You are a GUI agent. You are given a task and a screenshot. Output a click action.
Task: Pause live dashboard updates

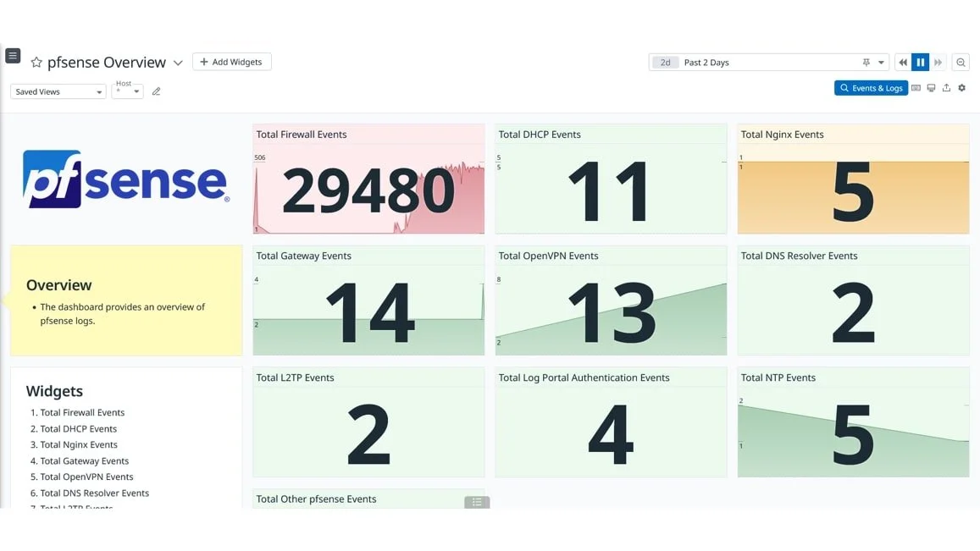pyautogui.click(x=920, y=63)
